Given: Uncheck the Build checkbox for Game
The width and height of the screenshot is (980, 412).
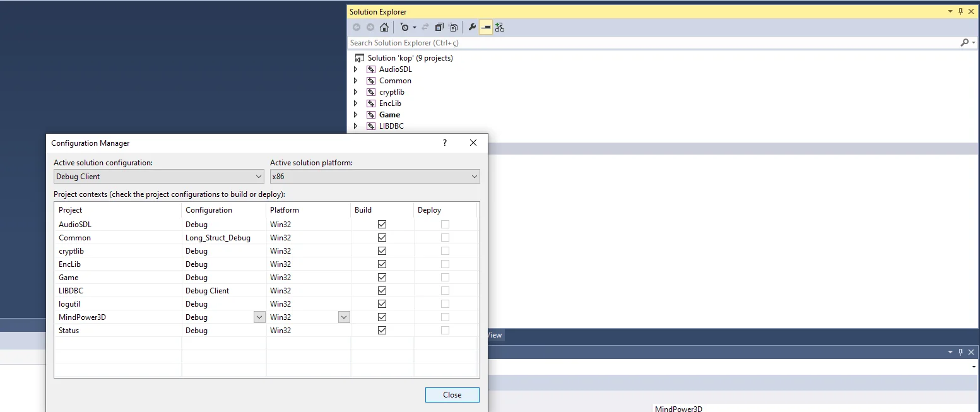Looking at the screenshot, I should click(x=382, y=278).
